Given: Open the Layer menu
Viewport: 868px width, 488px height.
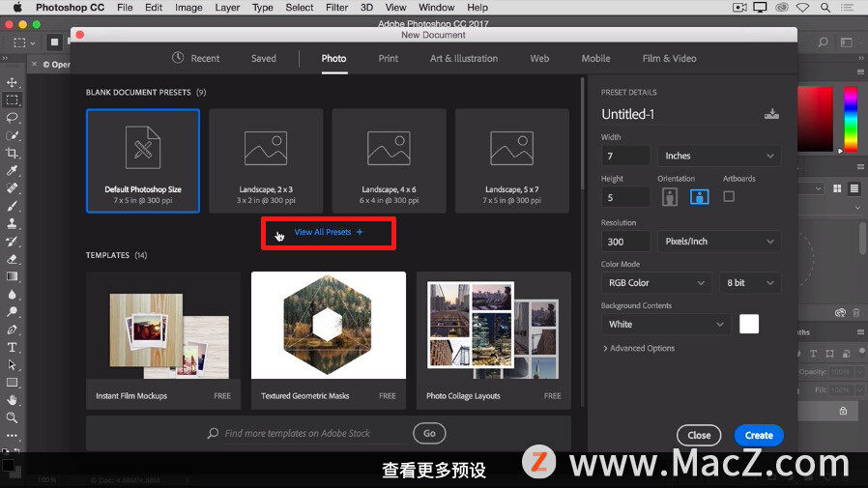Looking at the screenshot, I should point(227,8).
